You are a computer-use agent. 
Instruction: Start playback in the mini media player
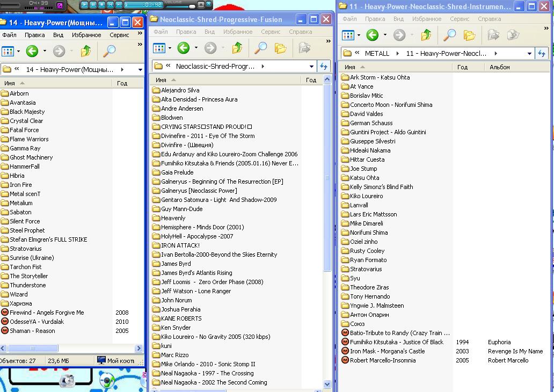coord(84,5)
